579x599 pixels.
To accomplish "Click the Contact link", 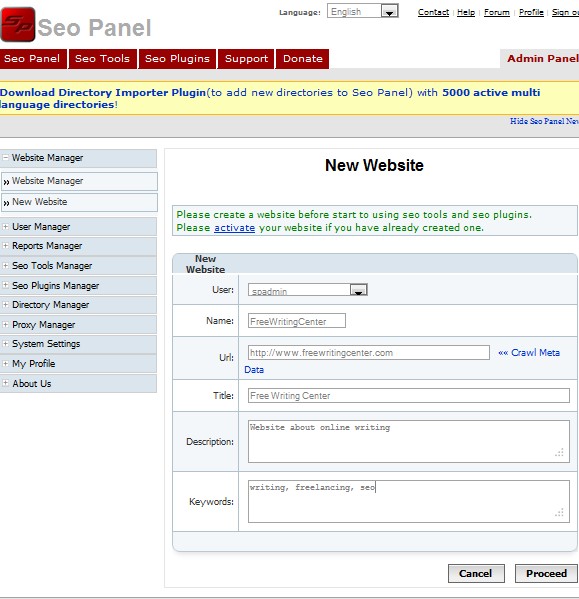I will 433,12.
